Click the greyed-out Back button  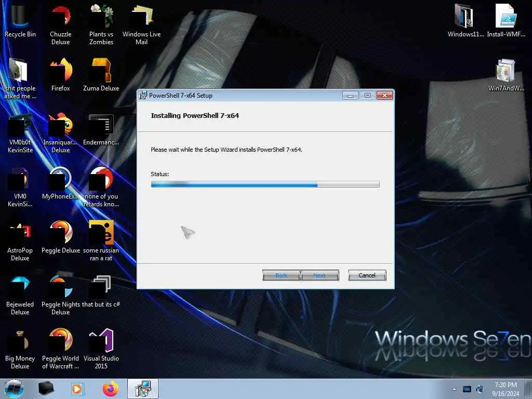coord(281,275)
